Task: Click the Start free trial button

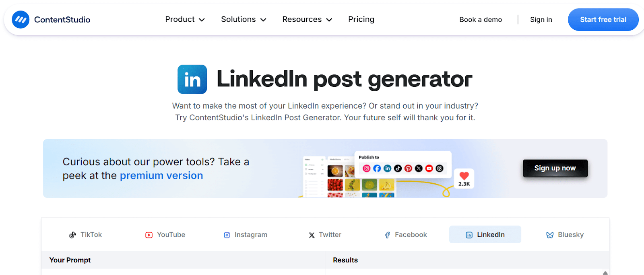Action: pos(603,19)
